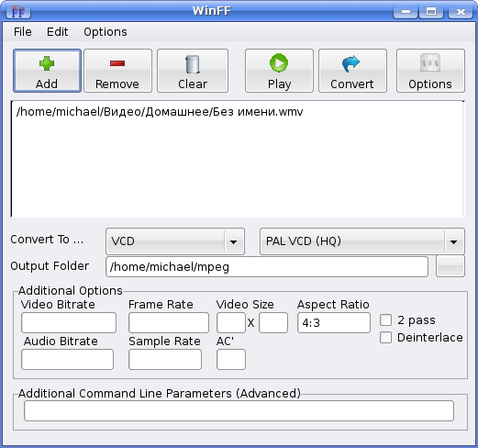Viewport: 478px width, 448px height.
Task: Click the WinFF icon in title bar
Action: [18, 12]
